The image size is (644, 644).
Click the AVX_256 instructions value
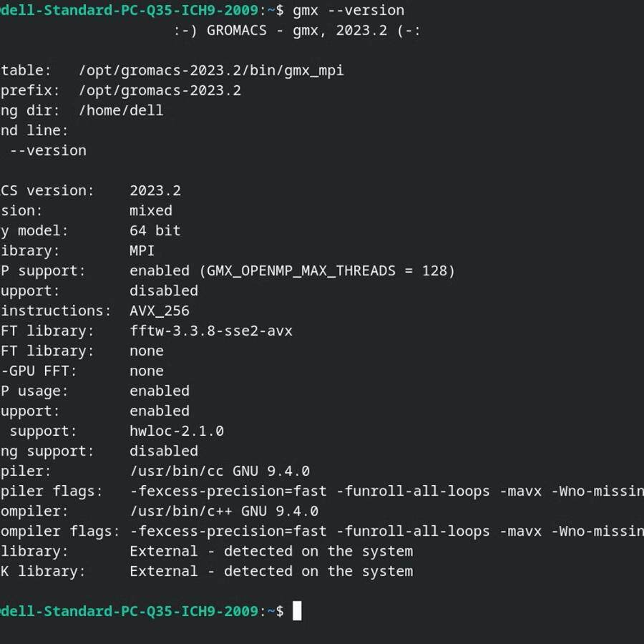159,311
